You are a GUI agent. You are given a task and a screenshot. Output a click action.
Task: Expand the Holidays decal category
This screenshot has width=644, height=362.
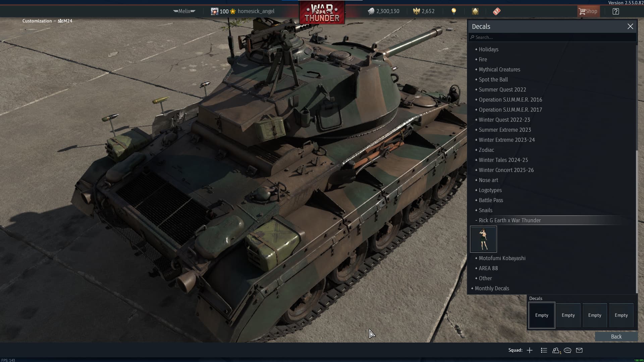(x=488, y=49)
